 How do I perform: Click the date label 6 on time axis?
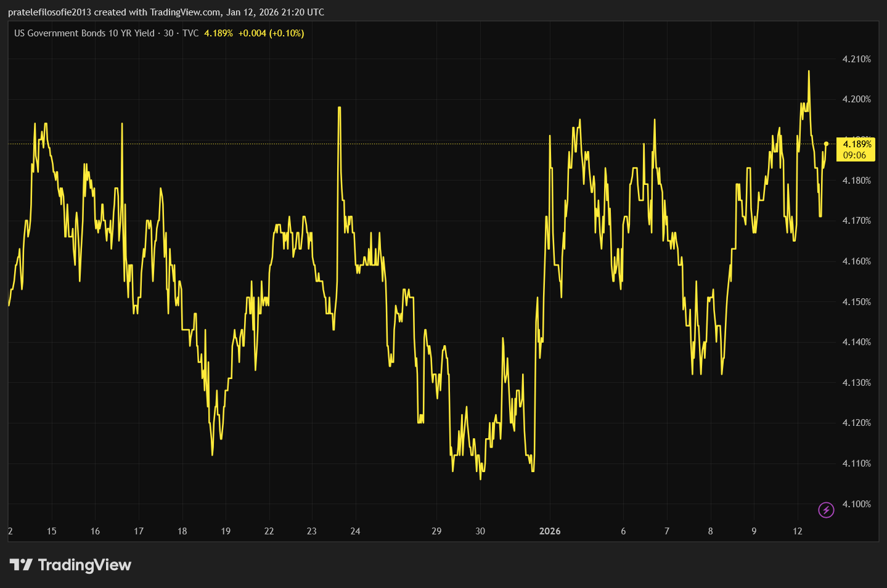point(623,531)
